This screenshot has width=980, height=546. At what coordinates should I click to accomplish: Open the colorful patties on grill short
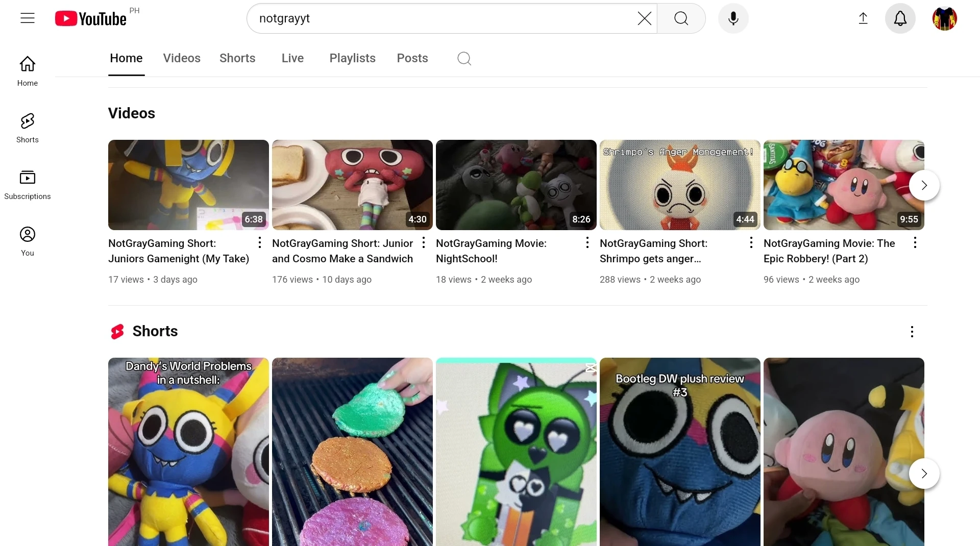coord(352,452)
